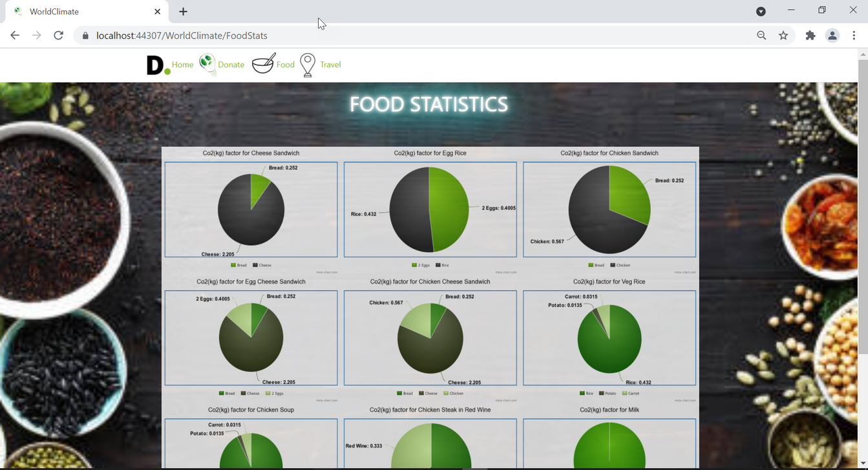Click the globe icon beside Donate

coord(207,64)
